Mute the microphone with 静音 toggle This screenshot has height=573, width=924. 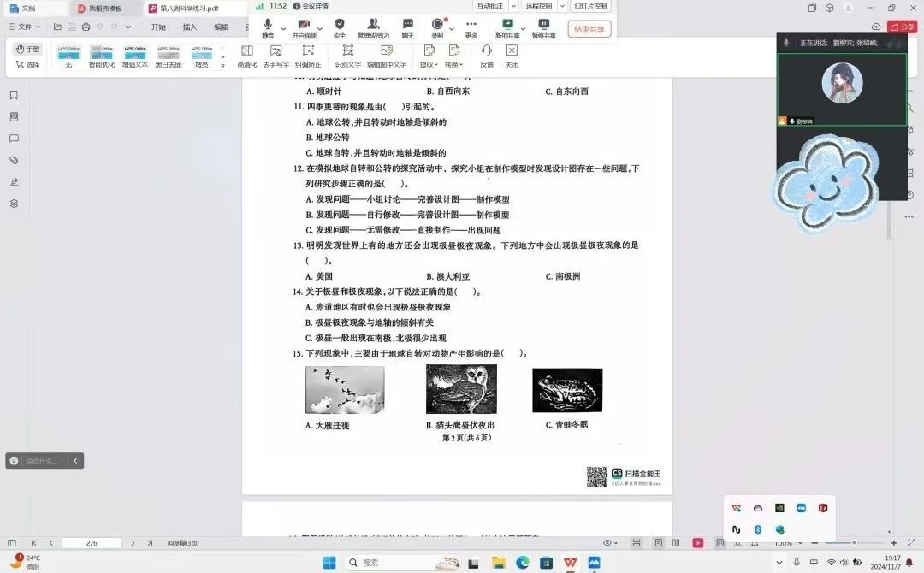tap(267, 28)
